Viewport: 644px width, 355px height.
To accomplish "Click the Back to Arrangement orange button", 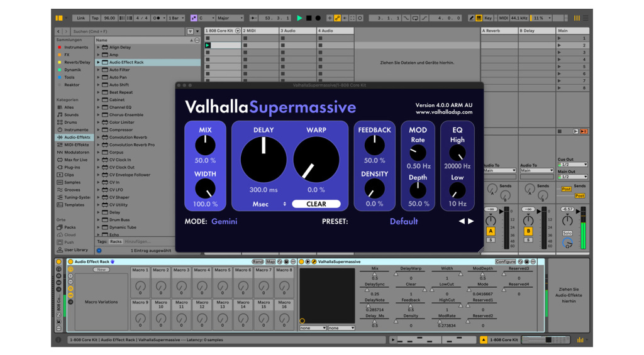I will coord(584,131).
